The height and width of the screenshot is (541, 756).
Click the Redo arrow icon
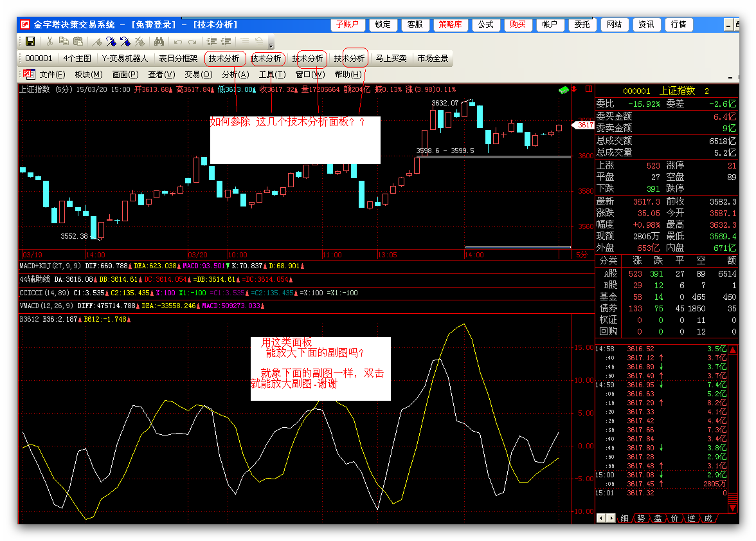pos(192,42)
